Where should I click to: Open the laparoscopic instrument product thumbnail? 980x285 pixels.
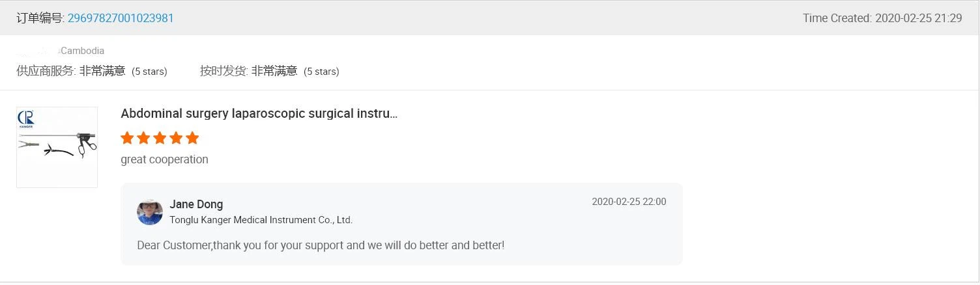tap(57, 147)
